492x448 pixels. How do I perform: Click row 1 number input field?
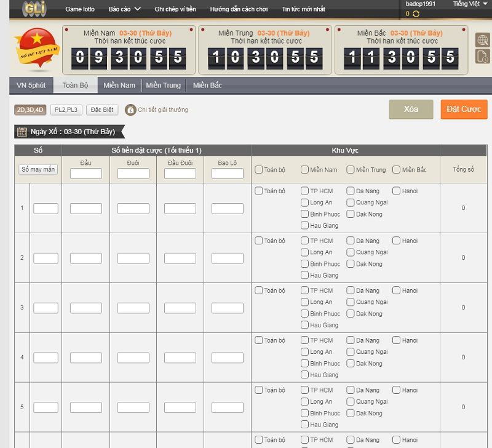click(x=46, y=209)
